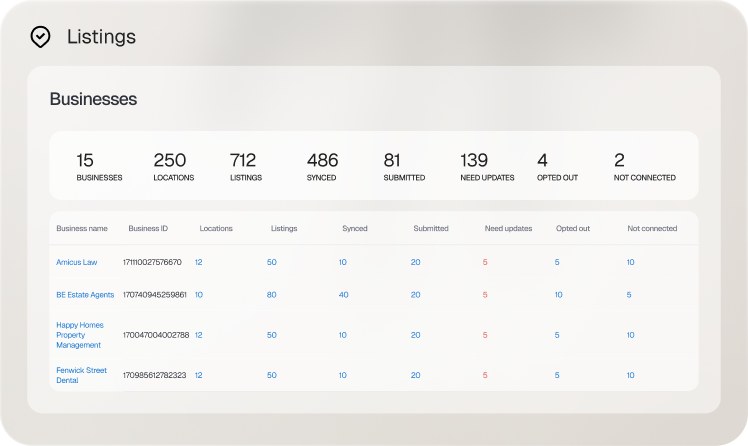This screenshot has width=748, height=446.
Task: Click Fenwick Street Dental opted out count
Action: [557, 375]
